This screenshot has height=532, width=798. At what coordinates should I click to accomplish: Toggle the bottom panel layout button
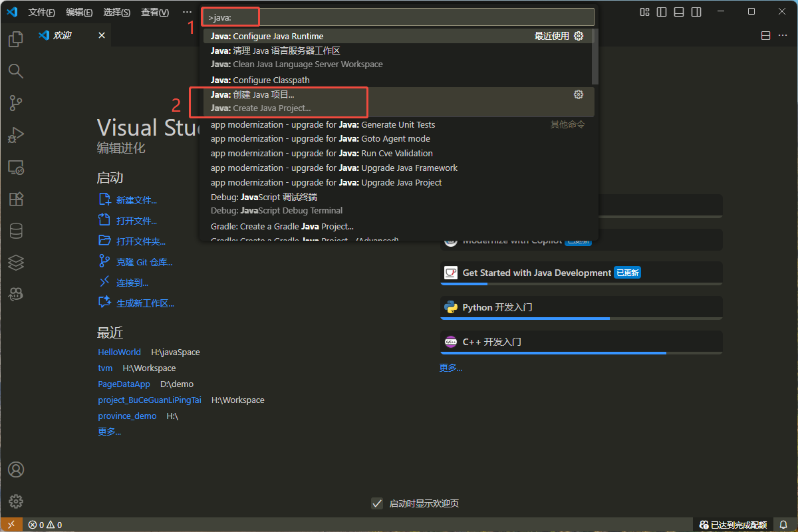(678, 12)
